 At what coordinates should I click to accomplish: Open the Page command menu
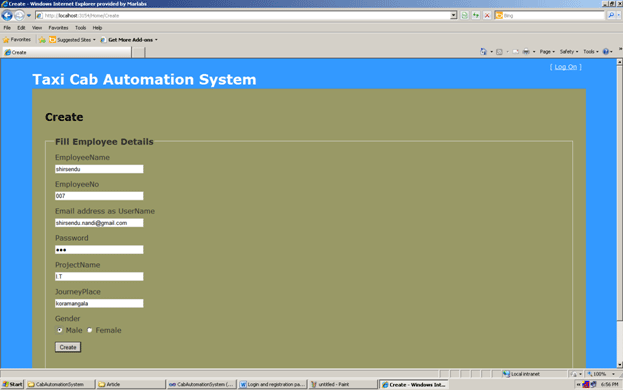click(x=547, y=52)
